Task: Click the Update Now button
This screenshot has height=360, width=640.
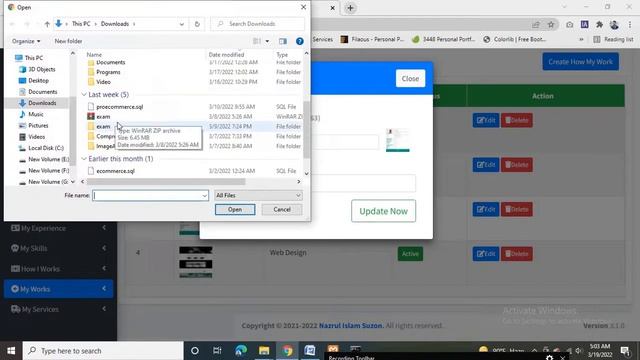Action: pyautogui.click(x=383, y=211)
